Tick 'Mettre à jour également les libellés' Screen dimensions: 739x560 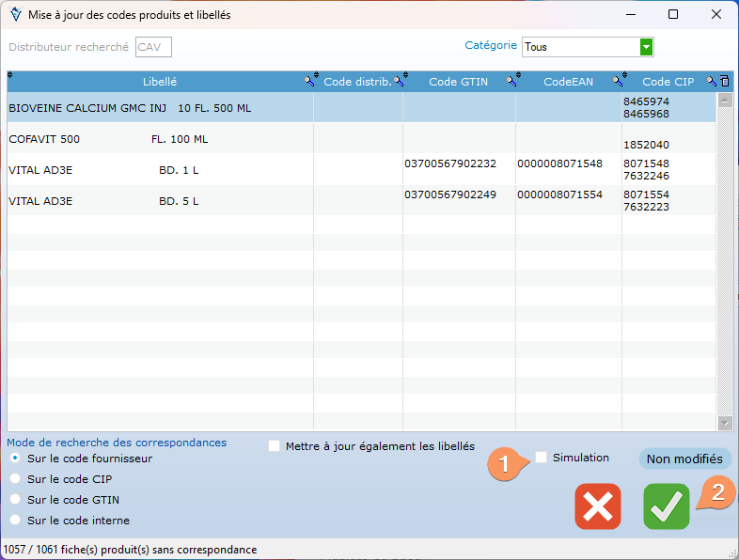click(274, 446)
